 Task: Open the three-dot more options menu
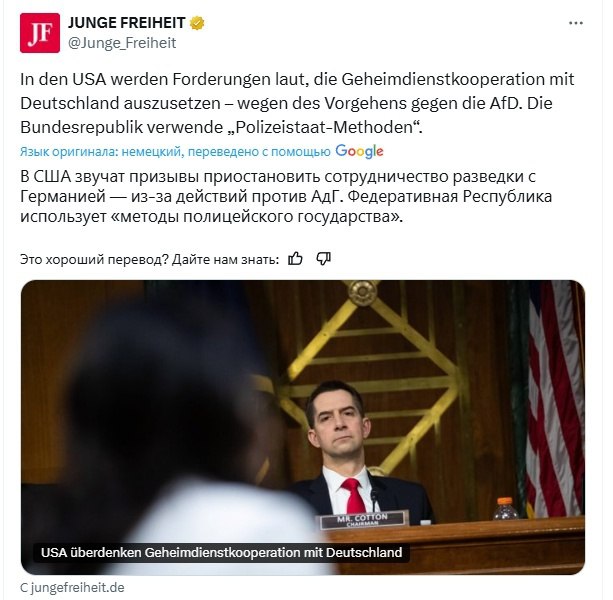point(575,23)
